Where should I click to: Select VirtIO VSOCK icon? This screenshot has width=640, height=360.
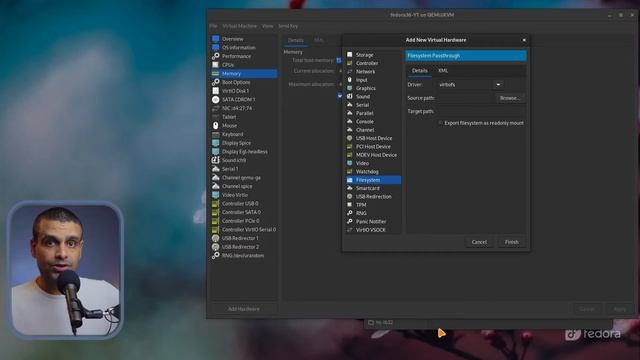[x=350, y=230]
